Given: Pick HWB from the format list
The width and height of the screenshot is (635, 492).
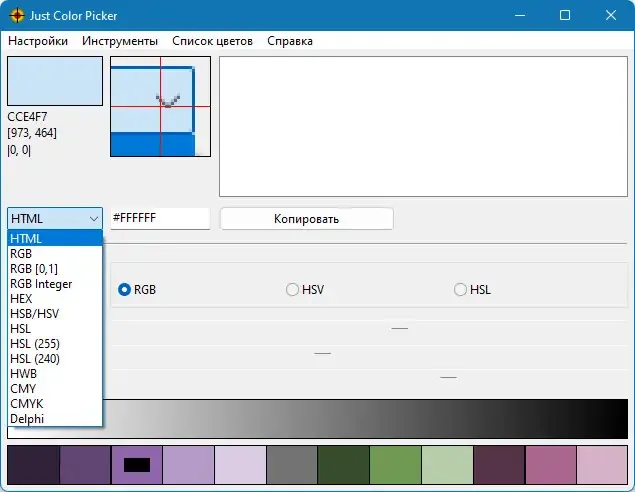Looking at the screenshot, I should point(55,373).
